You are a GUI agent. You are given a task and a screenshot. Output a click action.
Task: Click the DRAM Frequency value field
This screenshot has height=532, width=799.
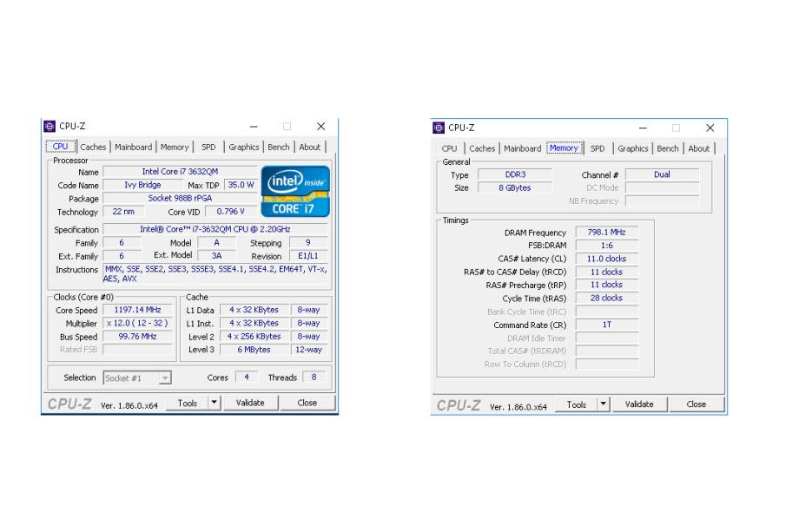click(606, 232)
